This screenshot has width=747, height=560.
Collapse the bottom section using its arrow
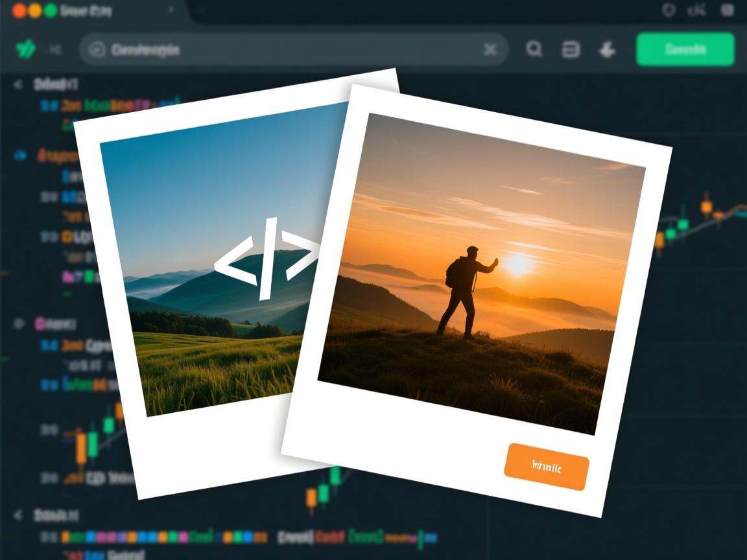(x=19, y=515)
